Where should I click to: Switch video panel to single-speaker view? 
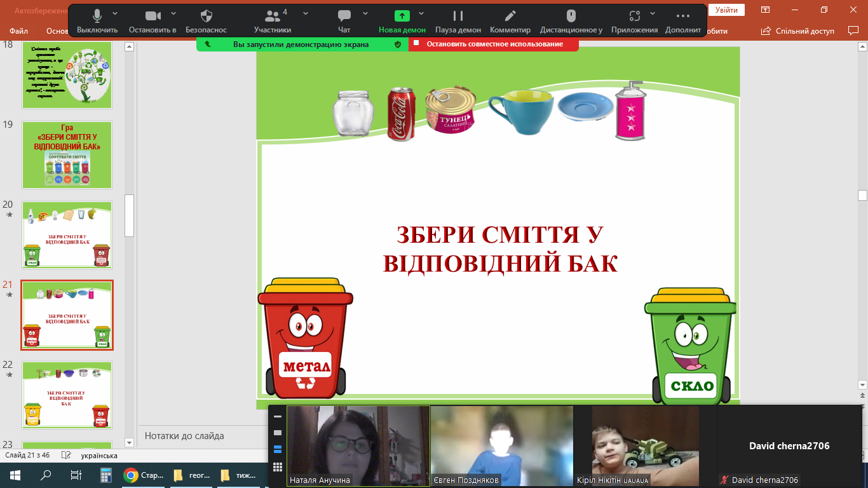(278, 433)
